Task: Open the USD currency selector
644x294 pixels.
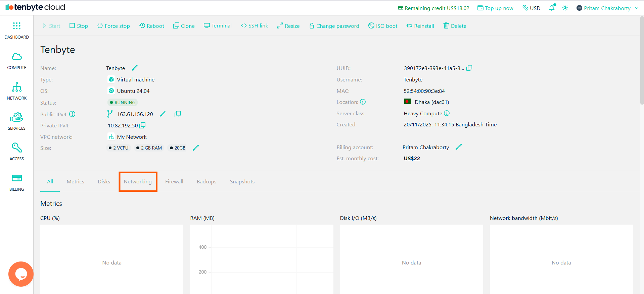Action: (532, 8)
